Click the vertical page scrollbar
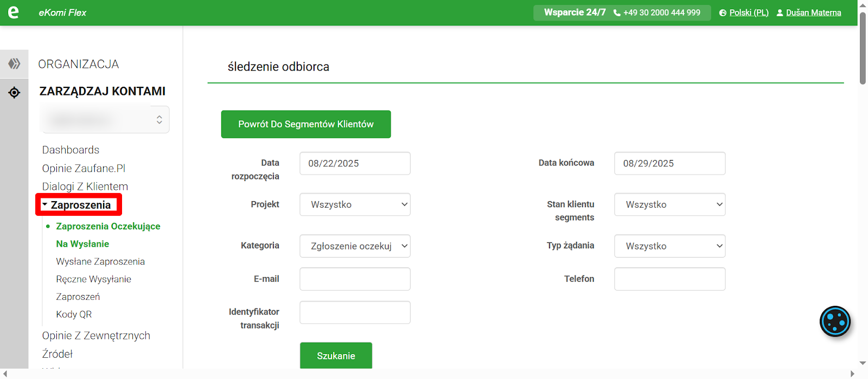The image size is (868, 379). (863, 49)
